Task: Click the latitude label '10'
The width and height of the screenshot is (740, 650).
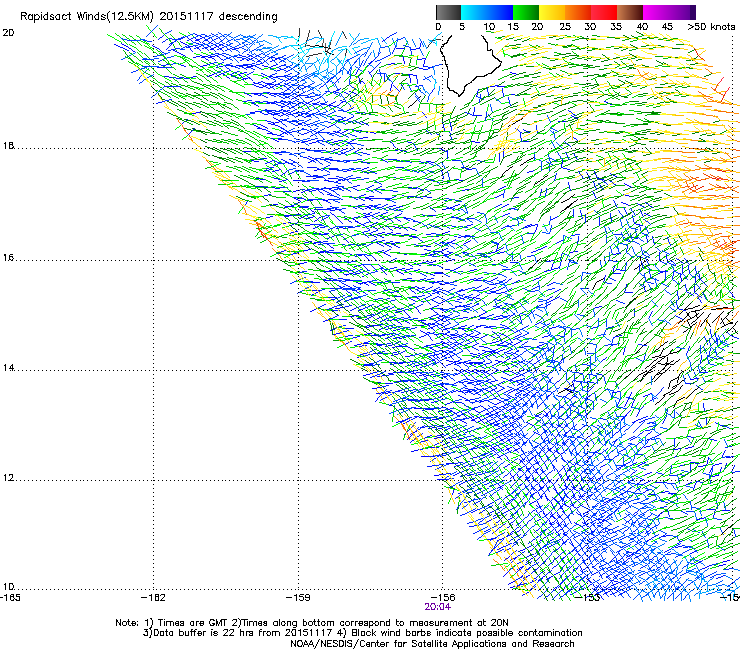Action: [x=8, y=587]
